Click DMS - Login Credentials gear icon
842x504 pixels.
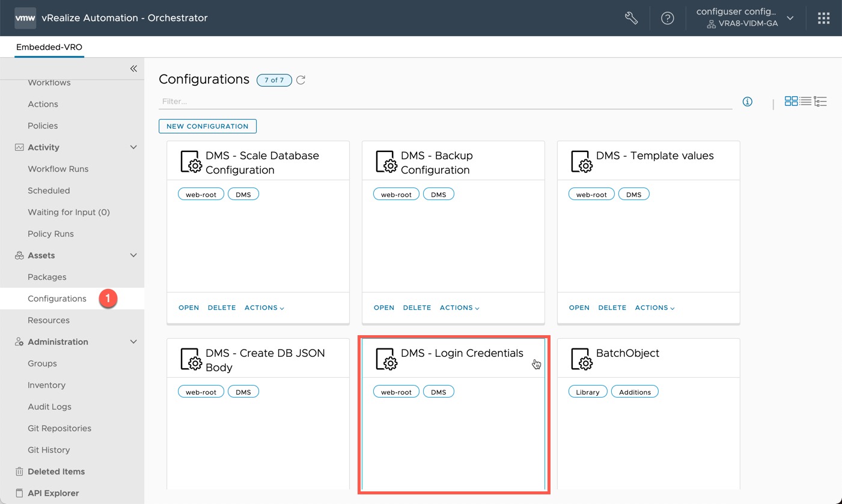pyautogui.click(x=386, y=359)
